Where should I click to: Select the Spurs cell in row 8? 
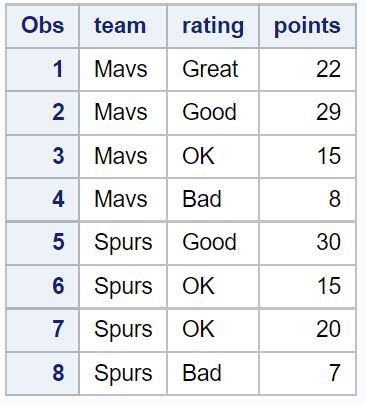click(123, 373)
